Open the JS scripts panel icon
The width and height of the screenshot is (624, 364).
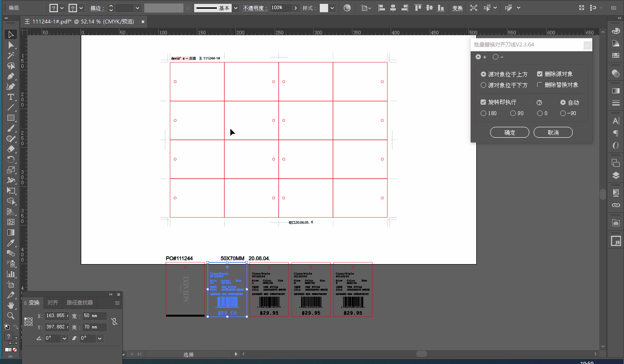coord(616,241)
